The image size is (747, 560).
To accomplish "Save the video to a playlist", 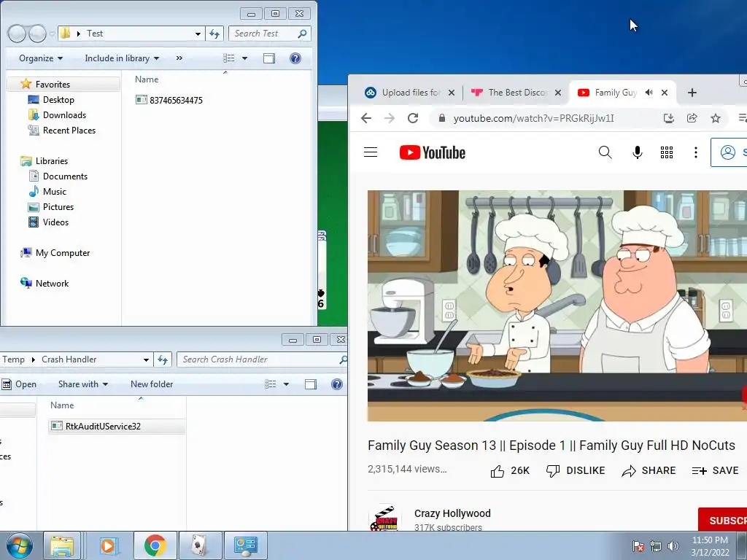I will click(715, 470).
